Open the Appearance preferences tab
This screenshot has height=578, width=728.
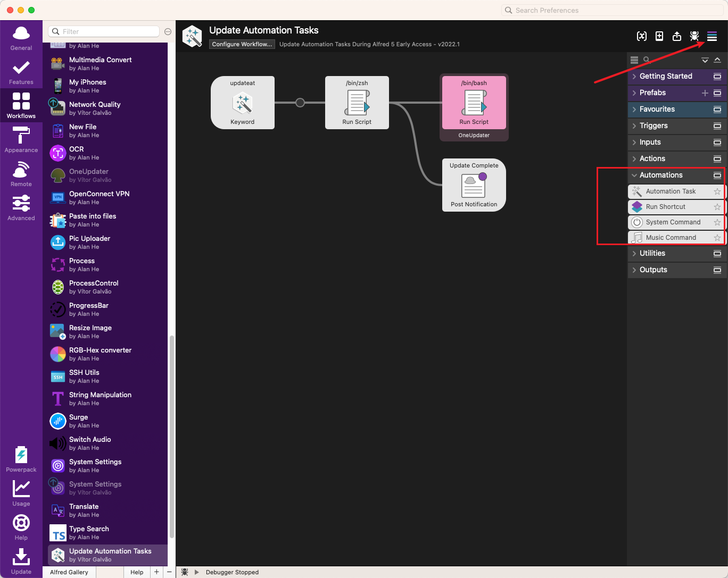[21, 140]
